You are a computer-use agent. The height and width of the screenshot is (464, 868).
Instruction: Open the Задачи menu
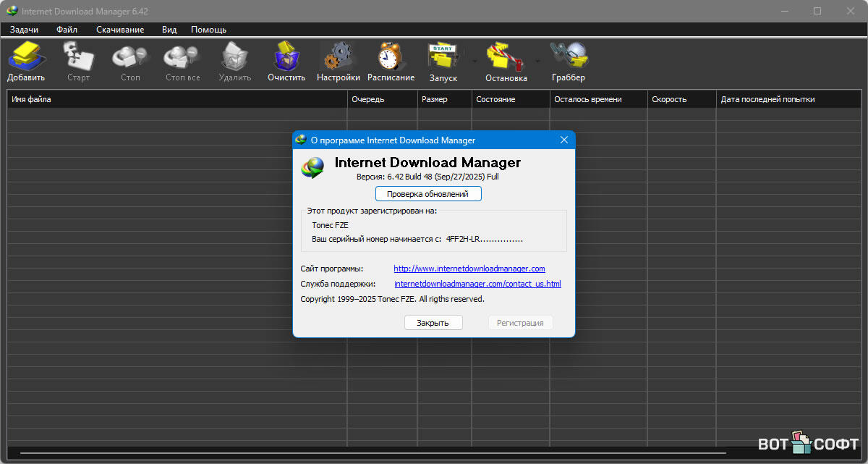24,30
